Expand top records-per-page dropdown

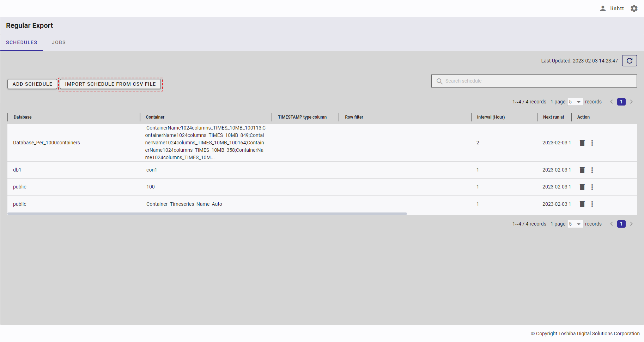tap(575, 102)
